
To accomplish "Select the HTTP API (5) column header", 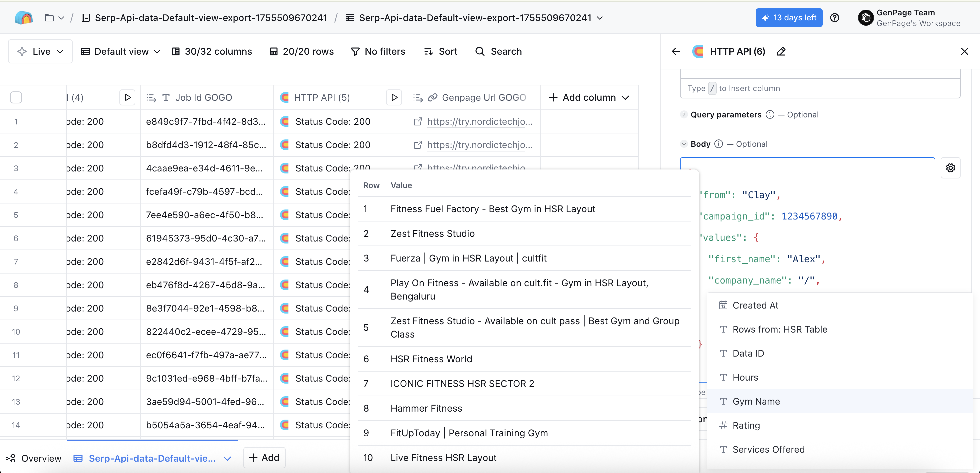I will click(340, 97).
